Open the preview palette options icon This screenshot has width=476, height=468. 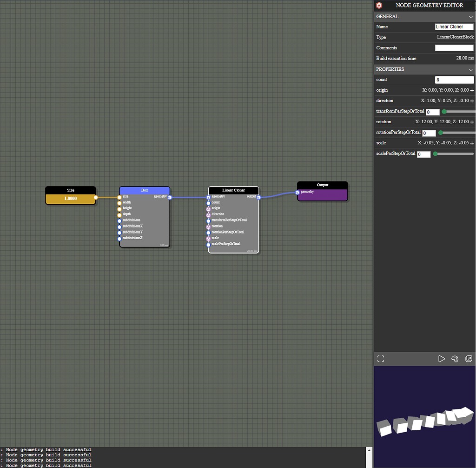click(455, 358)
